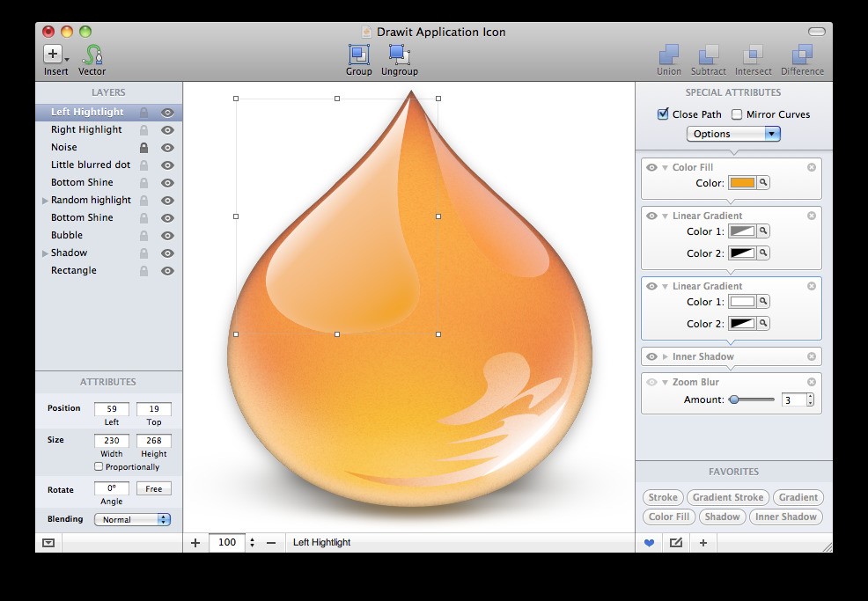This screenshot has height=601, width=868.
Task: Click the Insert tool icon
Action: (54, 55)
